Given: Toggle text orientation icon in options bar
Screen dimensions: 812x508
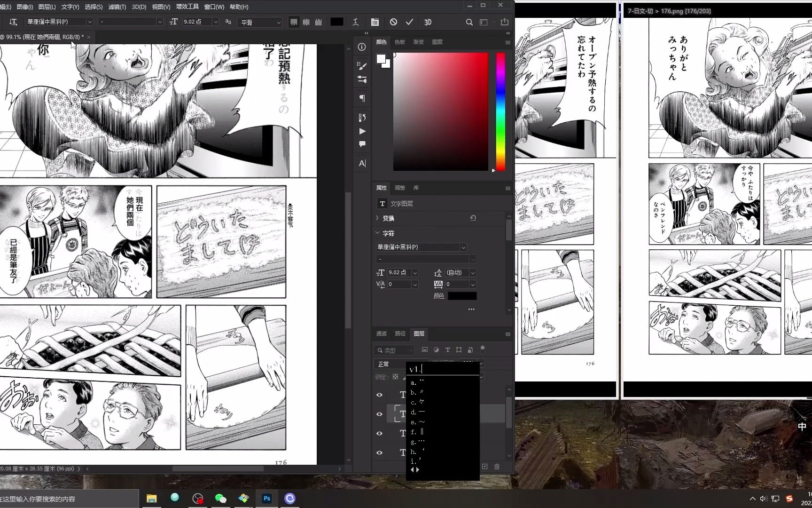Looking at the screenshot, I should point(13,22).
